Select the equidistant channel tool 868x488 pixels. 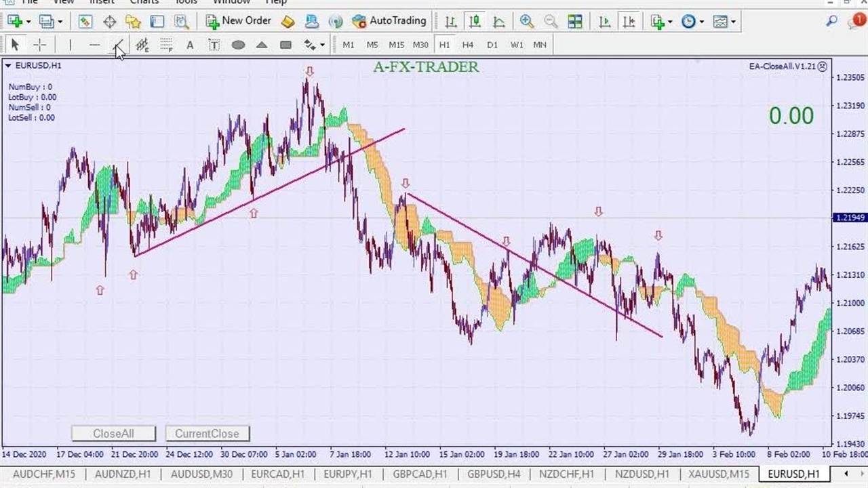(142, 45)
